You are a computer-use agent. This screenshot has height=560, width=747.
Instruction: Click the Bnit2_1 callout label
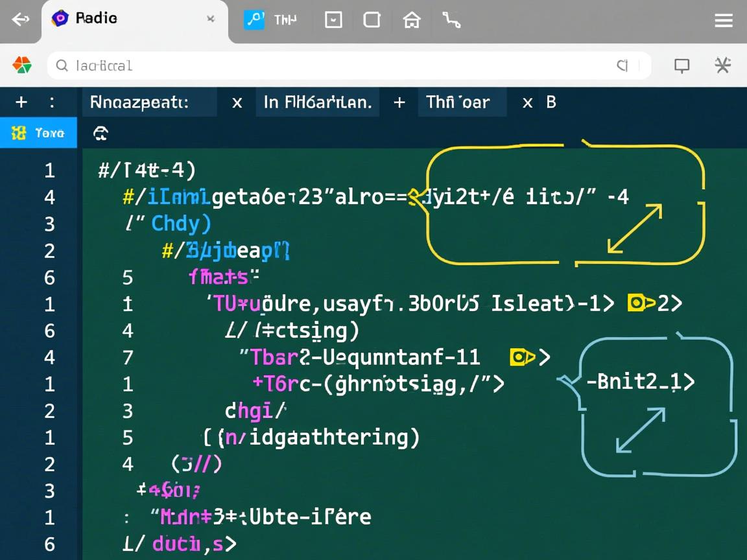639,382
